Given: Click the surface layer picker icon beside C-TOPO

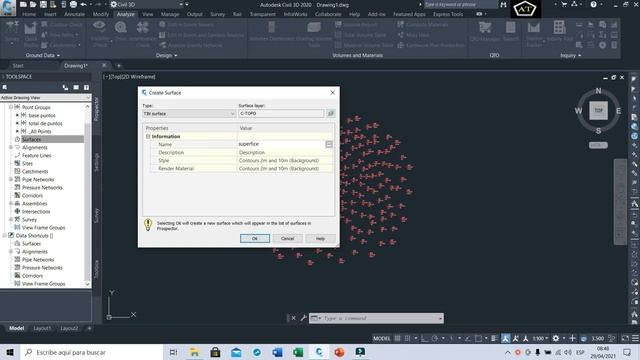Looking at the screenshot, I should 331,113.
